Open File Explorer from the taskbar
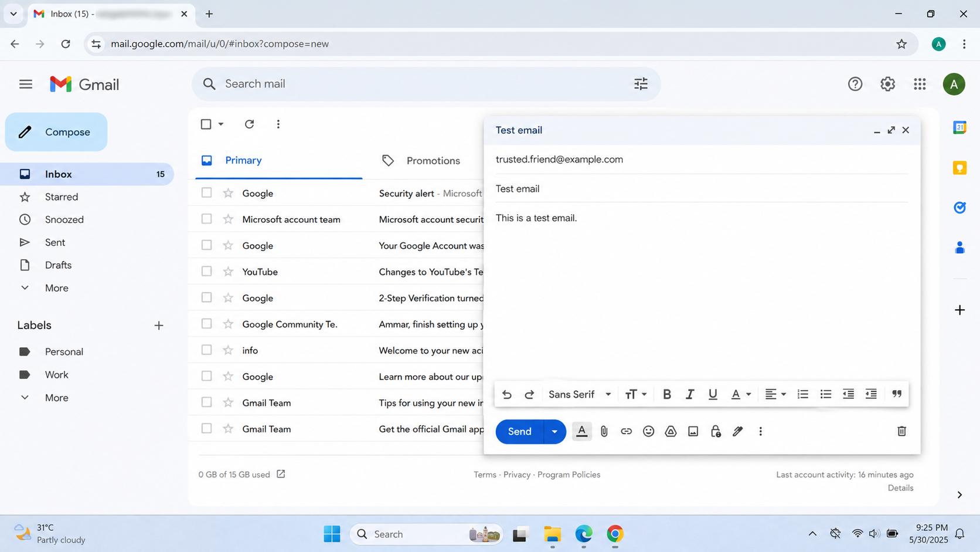Screen dimensions: 980x552 click(x=552, y=534)
